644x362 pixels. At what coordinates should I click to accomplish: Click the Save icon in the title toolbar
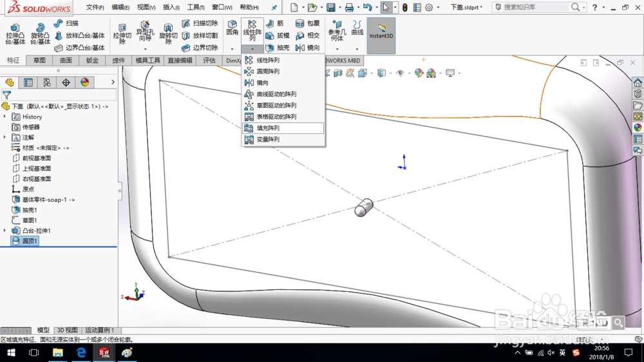pos(330,7)
